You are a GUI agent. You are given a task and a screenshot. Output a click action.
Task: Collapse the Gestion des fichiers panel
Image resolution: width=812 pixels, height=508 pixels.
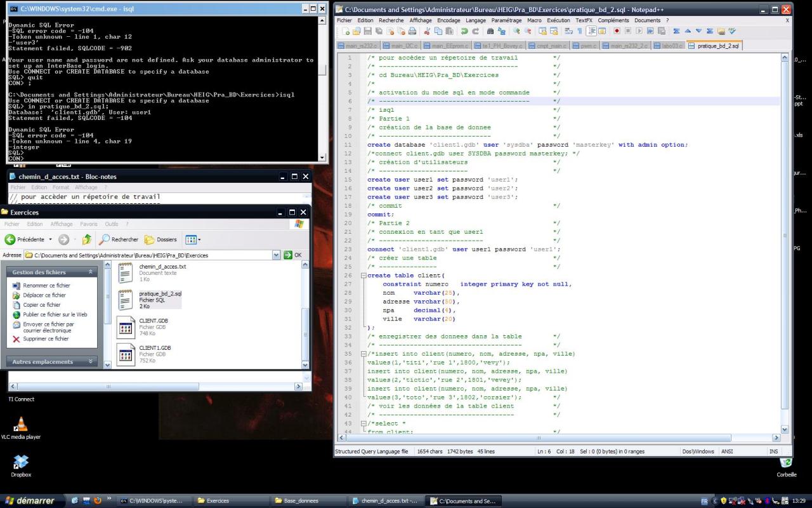[91, 272]
